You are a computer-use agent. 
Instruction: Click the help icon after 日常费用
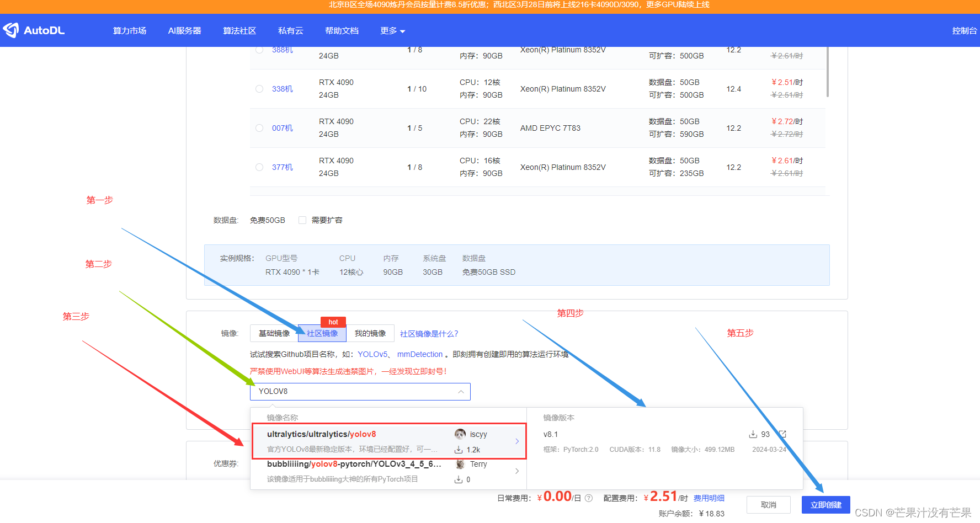pyautogui.click(x=589, y=498)
